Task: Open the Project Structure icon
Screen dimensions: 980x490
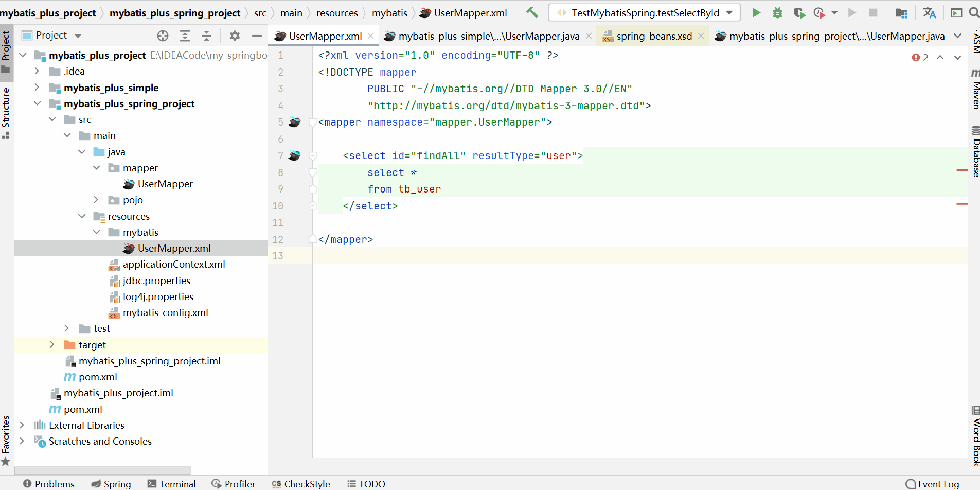Action: click(901, 13)
